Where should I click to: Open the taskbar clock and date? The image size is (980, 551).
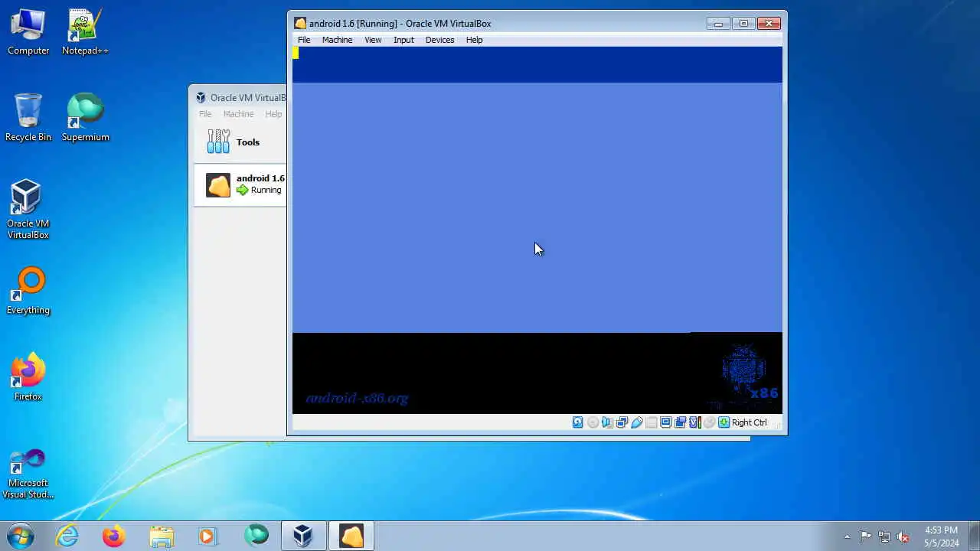[941, 536]
